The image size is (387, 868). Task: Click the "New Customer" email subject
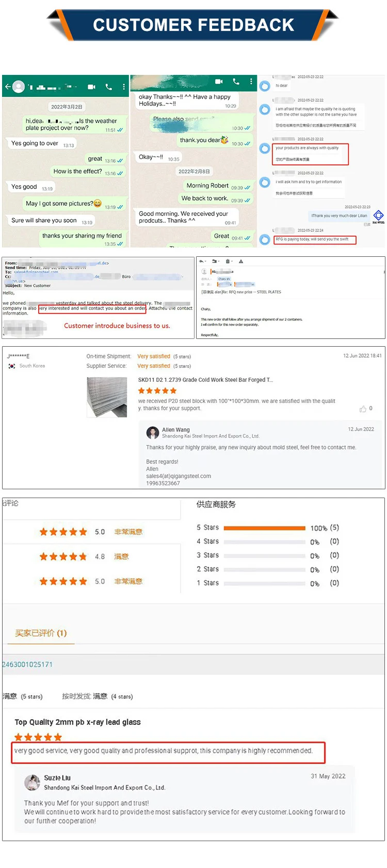pyautogui.click(x=38, y=286)
